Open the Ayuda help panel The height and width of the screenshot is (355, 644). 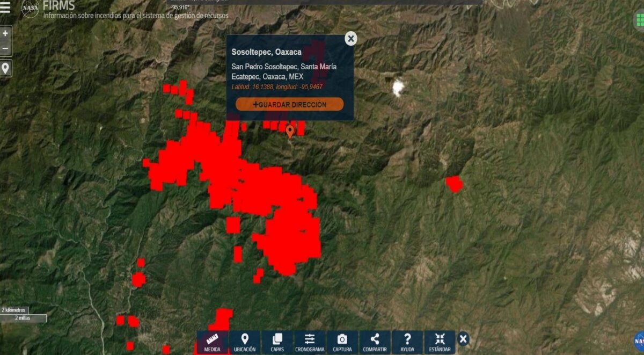click(407, 342)
